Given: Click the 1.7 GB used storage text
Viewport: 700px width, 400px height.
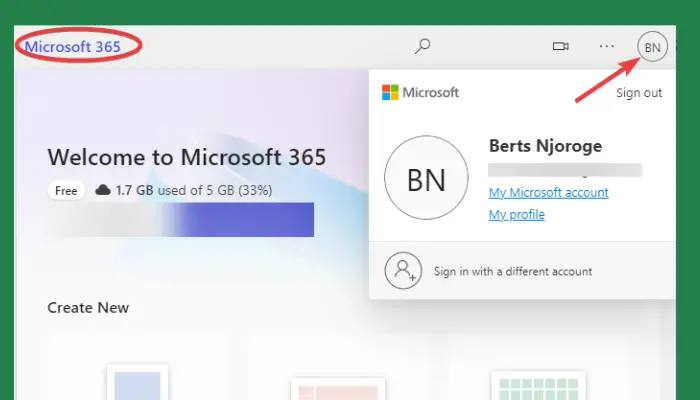Looking at the screenshot, I should pos(194,191).
